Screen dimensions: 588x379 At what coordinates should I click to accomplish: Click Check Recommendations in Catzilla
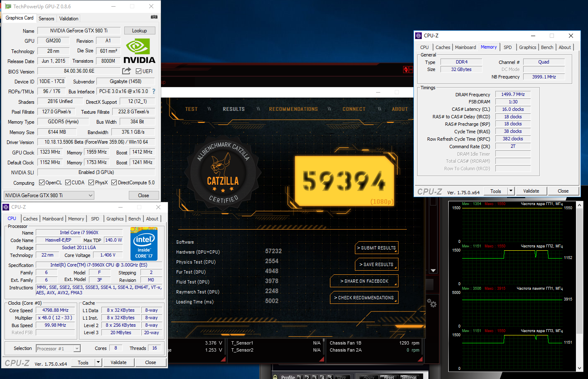coord(364,298)
